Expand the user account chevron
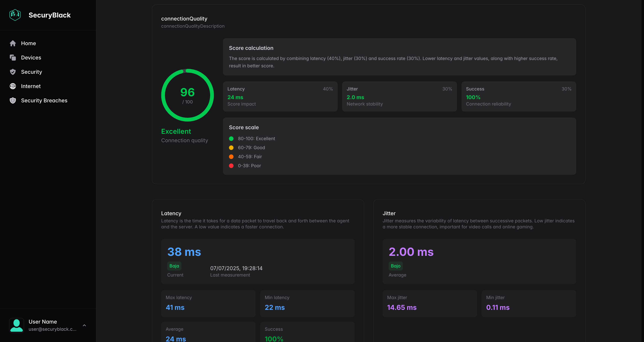Viewport: 644px width, 342px height. pyautogui.click(x=84, y=325)
